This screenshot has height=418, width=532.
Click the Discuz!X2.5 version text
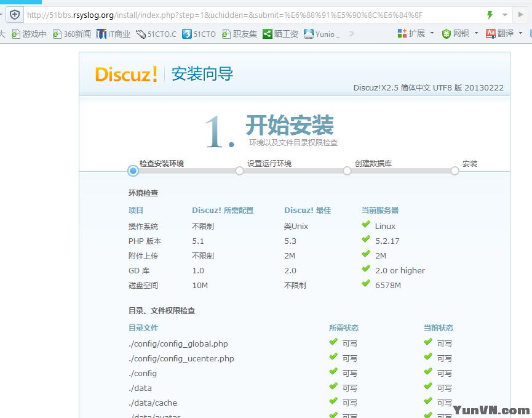coord(428,87)
